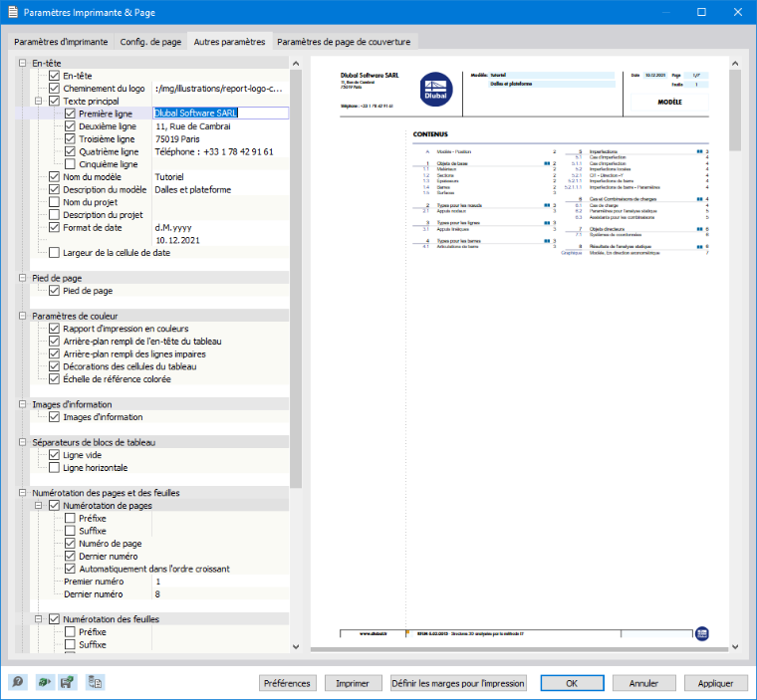Image resolution: width=757 pixels, height=700 pixels.
Task: Uncheck Décorations des cellules du tableau
Action: pyautogui.click(x=55, y=365)
